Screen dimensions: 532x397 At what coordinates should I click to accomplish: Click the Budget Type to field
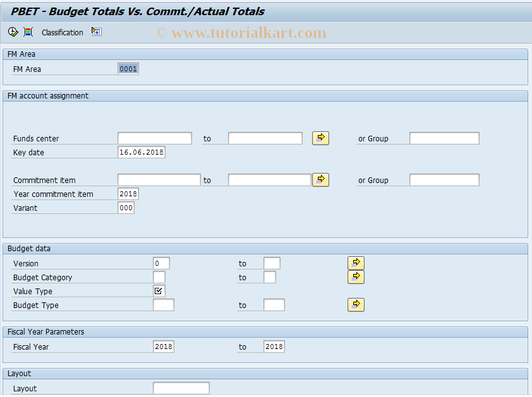point(274,305)
